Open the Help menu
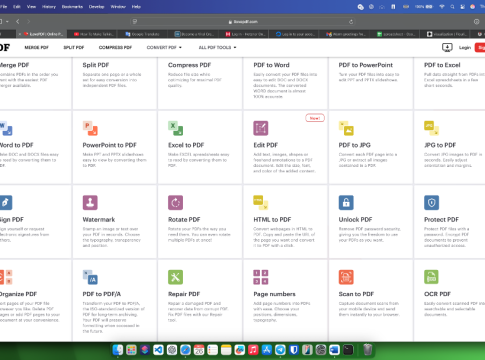The image size is (485, 360). pos(136,7)
